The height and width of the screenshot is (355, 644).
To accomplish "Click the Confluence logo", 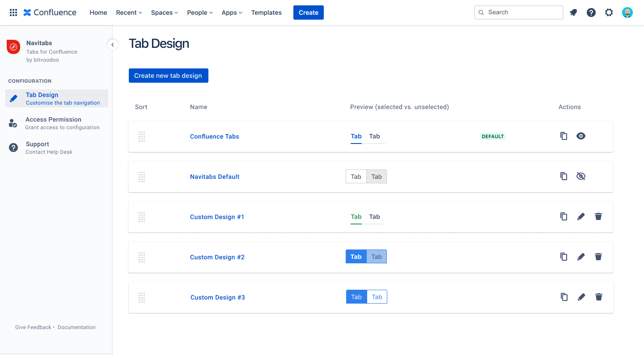I will [x=50, y=13].
